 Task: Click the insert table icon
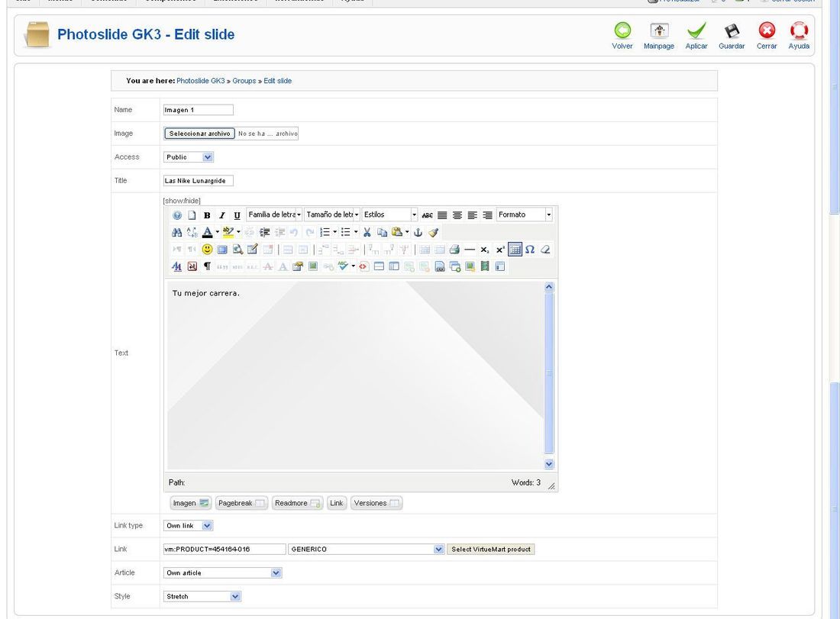[x=515, y=250]
